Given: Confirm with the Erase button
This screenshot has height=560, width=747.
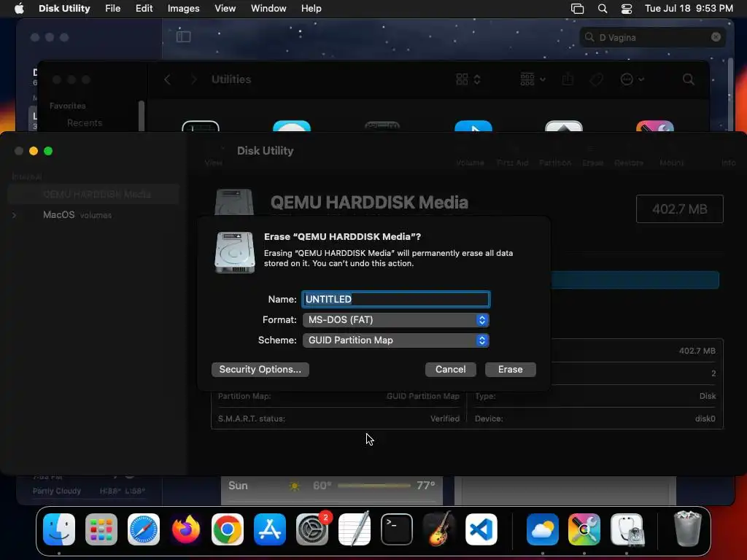Looking at the screenshot, I should pos(510,370).
